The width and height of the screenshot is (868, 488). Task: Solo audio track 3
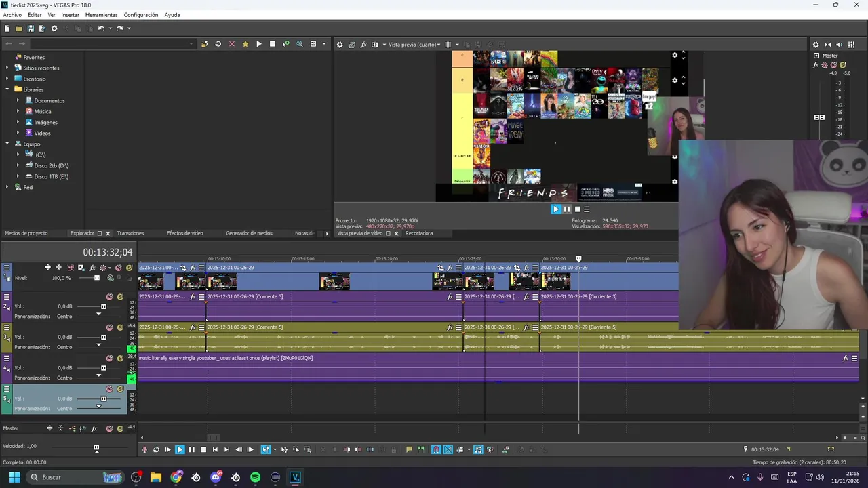click(x=120, y=327)
